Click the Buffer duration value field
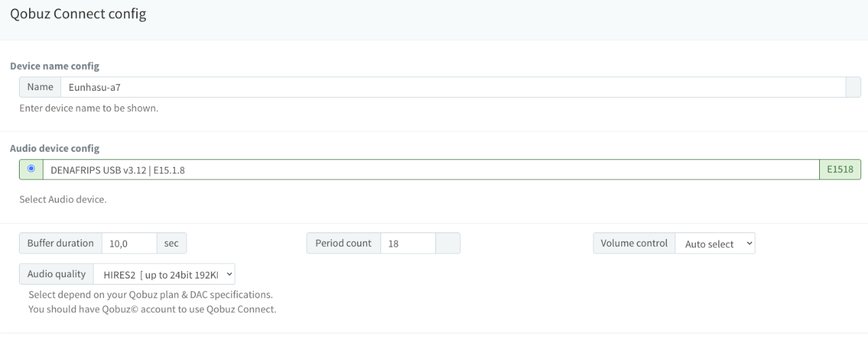This screenshot has width=868, height=349. click(129, 243)
